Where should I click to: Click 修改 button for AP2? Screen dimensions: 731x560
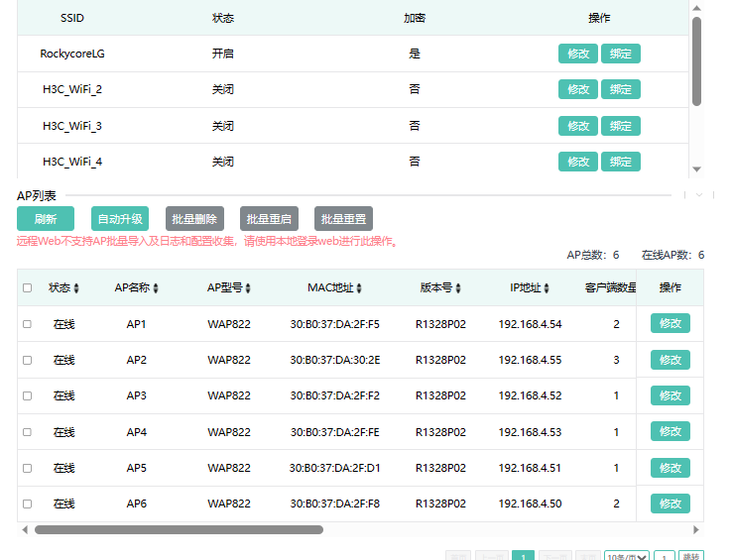point(670,360)
